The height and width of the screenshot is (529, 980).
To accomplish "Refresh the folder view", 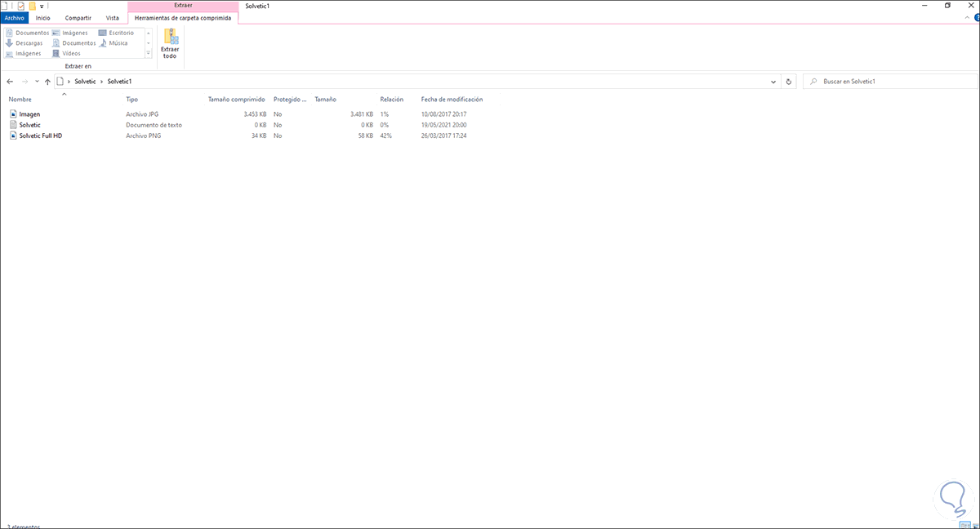I will [788, 81].
